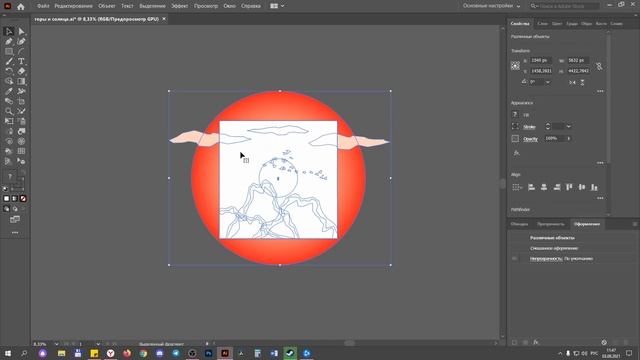Open Photoshop from the taskbar
Image resolution: width=640 pixels, height=360 pixels.
[209, 353]
